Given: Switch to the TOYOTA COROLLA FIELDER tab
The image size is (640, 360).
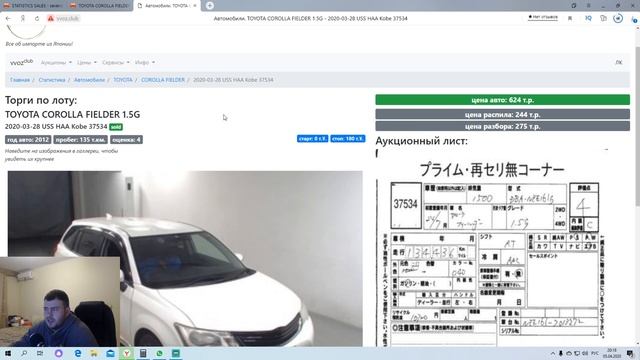Looking at the screenshot, I should [x=100, y=6].
